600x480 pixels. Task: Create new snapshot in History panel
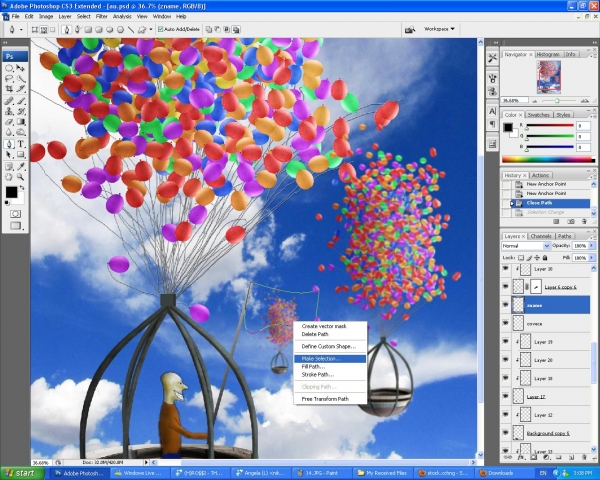(x=571, y=221)
